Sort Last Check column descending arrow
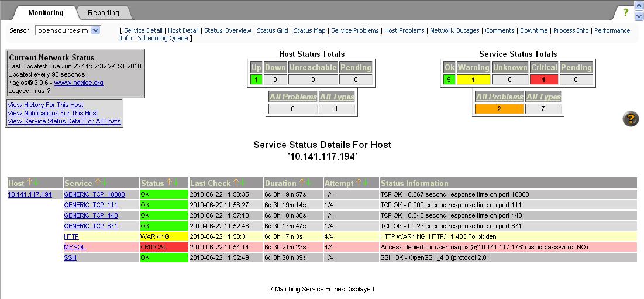 tap(243, 183)
